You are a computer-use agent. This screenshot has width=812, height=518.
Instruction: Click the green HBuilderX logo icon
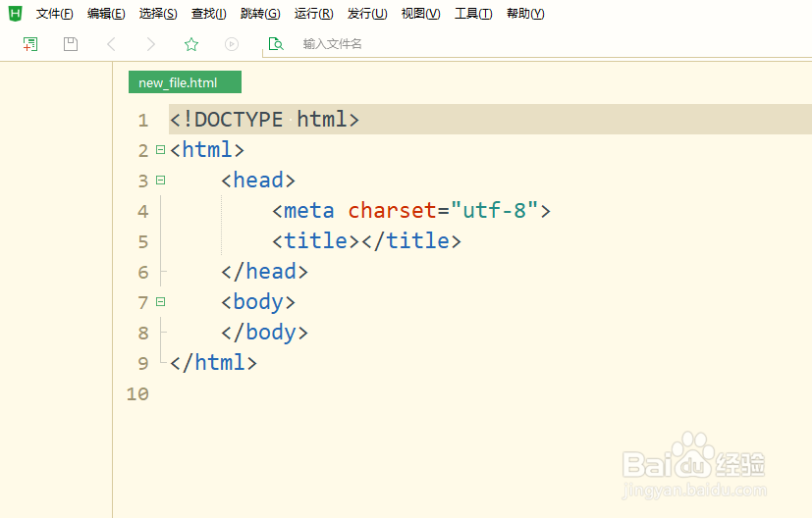point(15,14)
